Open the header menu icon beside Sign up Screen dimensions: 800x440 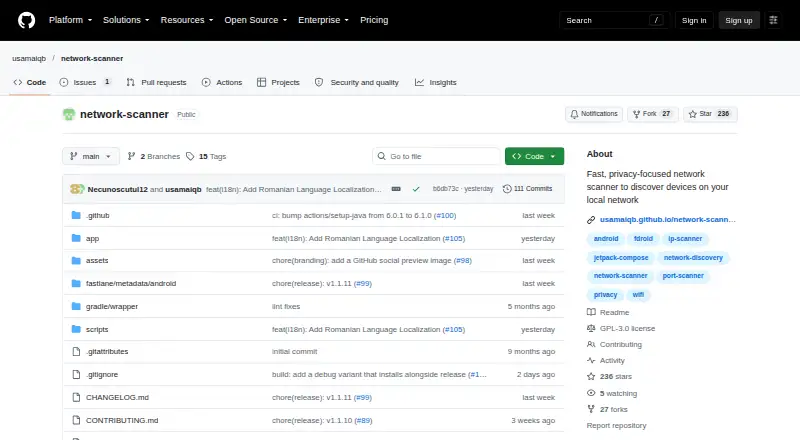(773, 20)
